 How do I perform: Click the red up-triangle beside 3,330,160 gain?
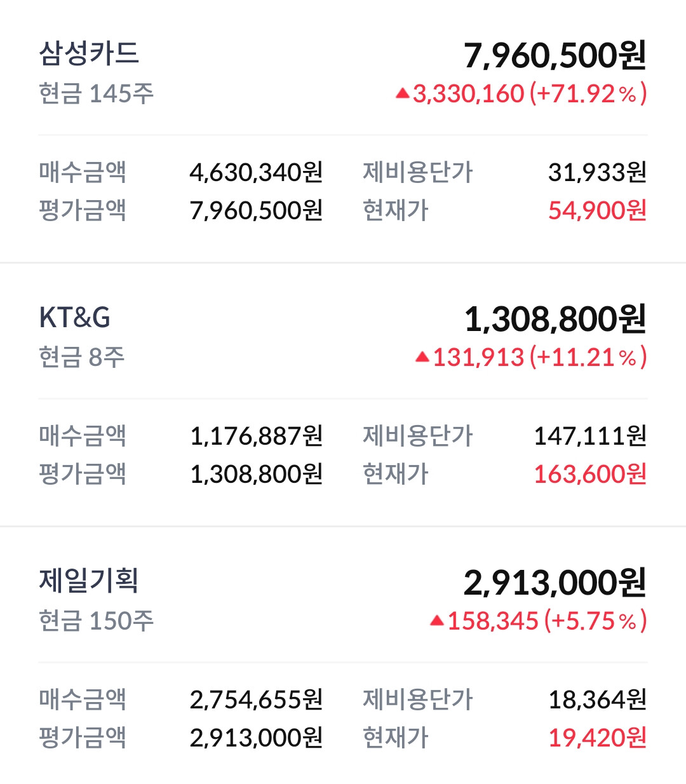[x=402, y=94]
